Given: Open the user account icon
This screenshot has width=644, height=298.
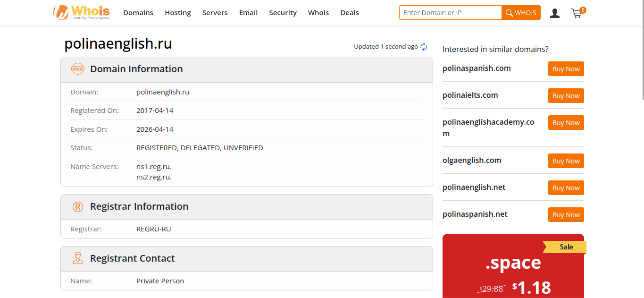Looking at the screenshot, I should pos(555,13).
